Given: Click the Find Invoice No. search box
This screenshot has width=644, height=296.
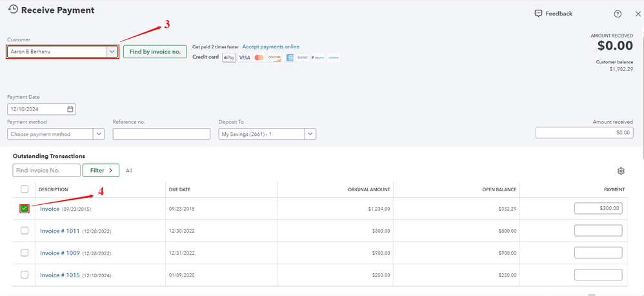Looking at the screenshot, I should pyautogui.click(x=46, y=170).
